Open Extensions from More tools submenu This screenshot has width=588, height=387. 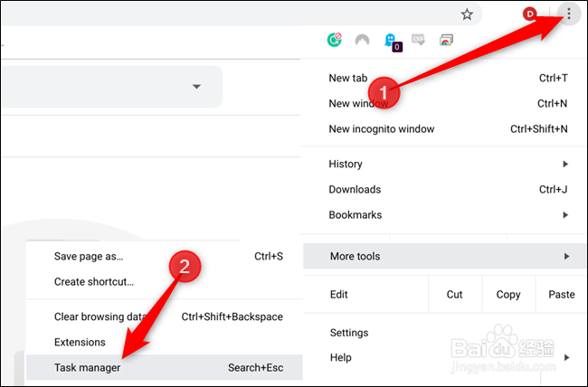click(165, 342)
